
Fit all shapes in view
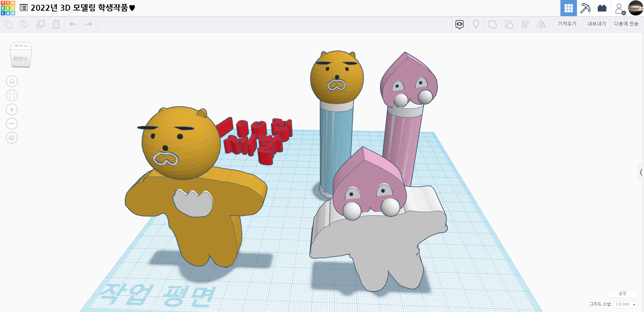[12, 95]
